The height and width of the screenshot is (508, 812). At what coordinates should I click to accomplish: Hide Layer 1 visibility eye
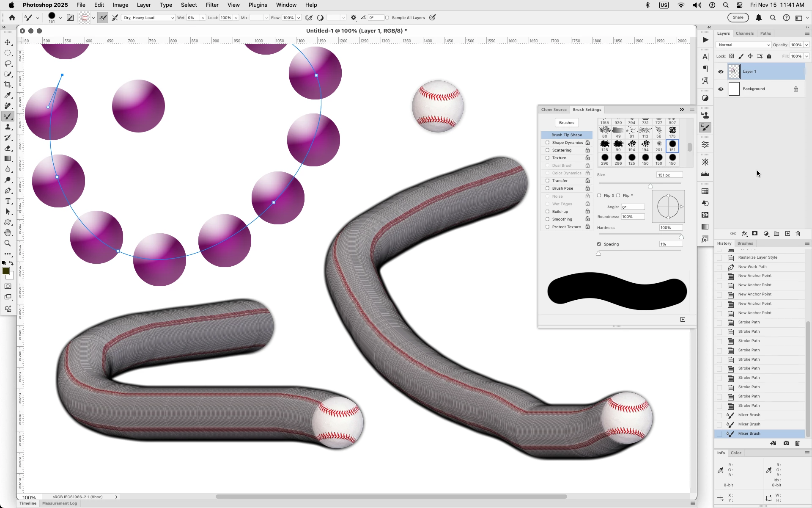tap(721, 72)
